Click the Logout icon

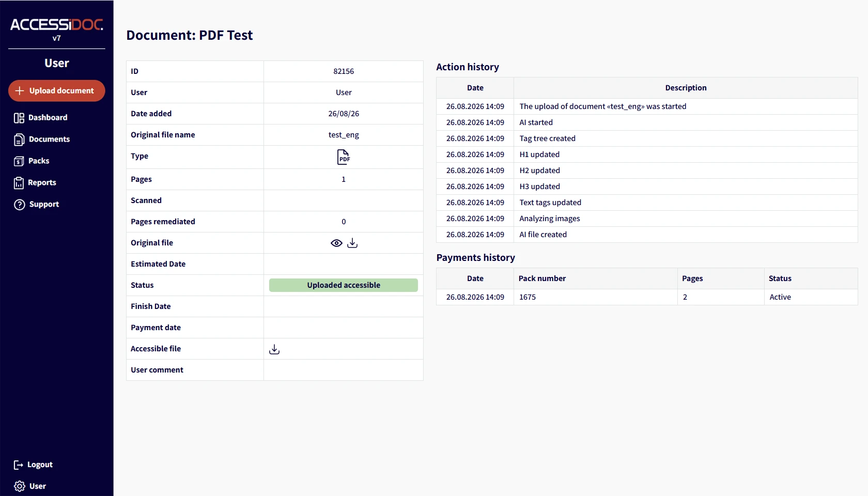point(19,465)
